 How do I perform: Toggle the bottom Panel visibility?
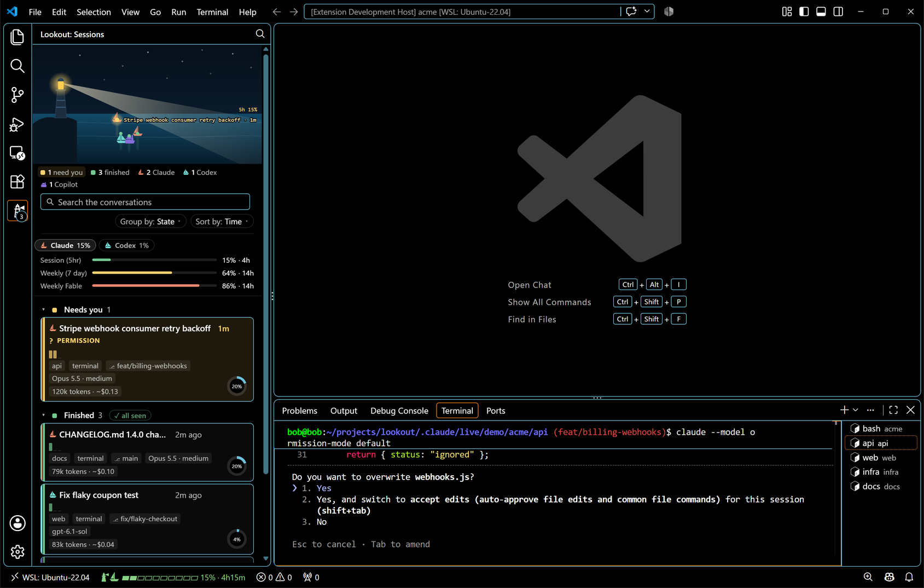[821, 11]
